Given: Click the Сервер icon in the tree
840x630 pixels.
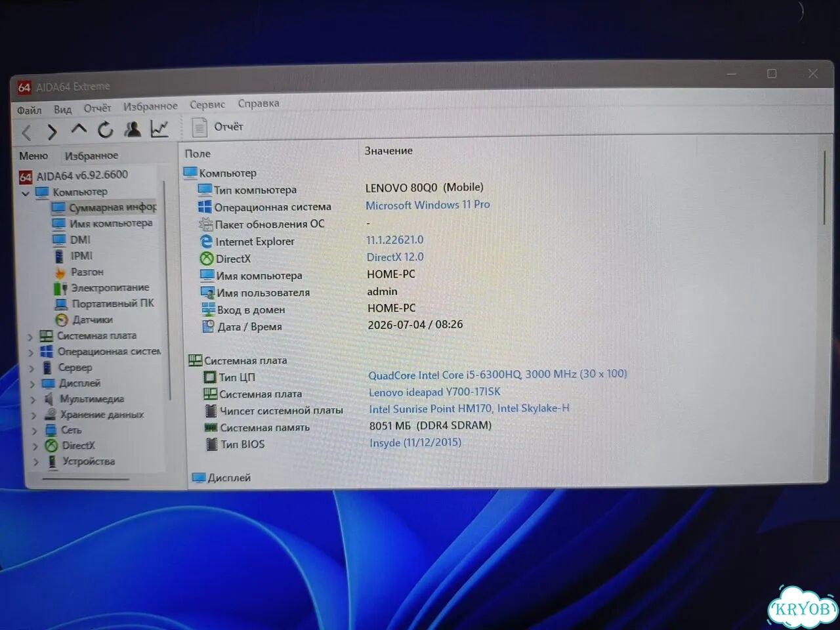Looking at the screenshot, I should pos(47,367).
